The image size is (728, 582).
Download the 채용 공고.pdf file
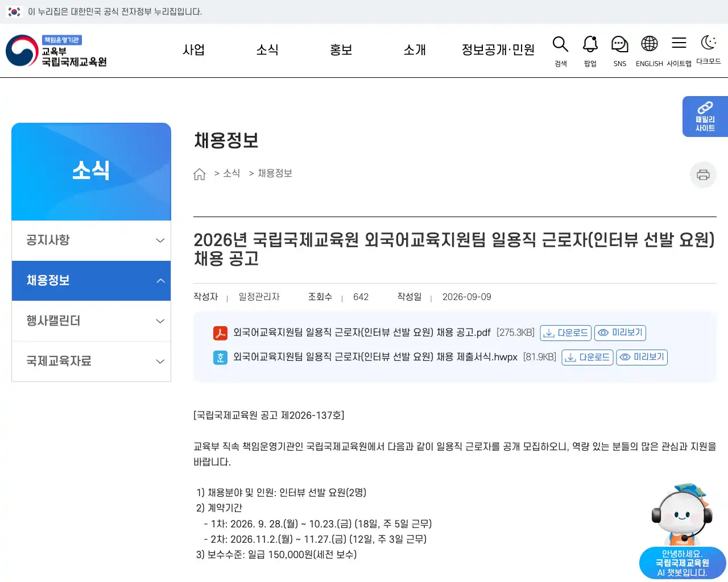pos(566,333)
